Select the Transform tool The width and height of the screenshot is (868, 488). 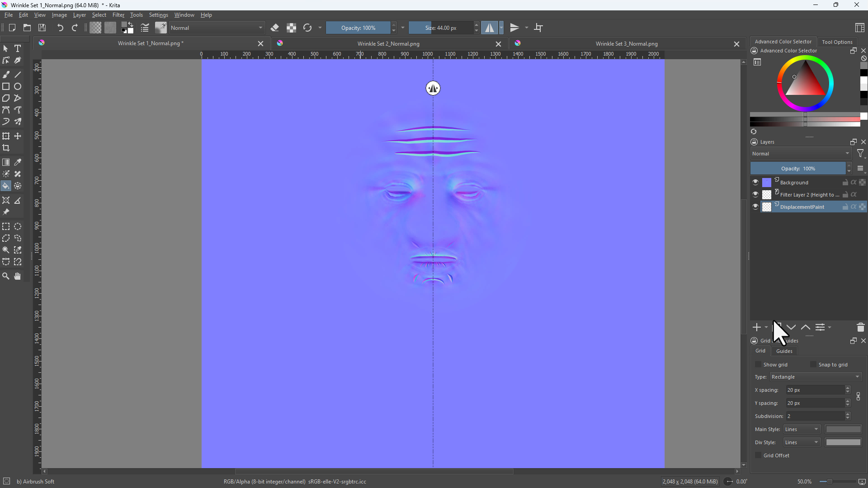click(6, 136)
